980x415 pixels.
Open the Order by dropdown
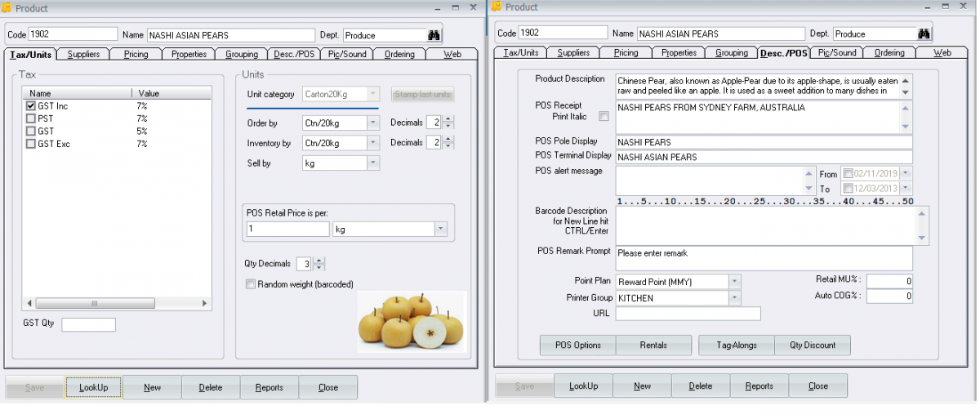coord(372,123)
